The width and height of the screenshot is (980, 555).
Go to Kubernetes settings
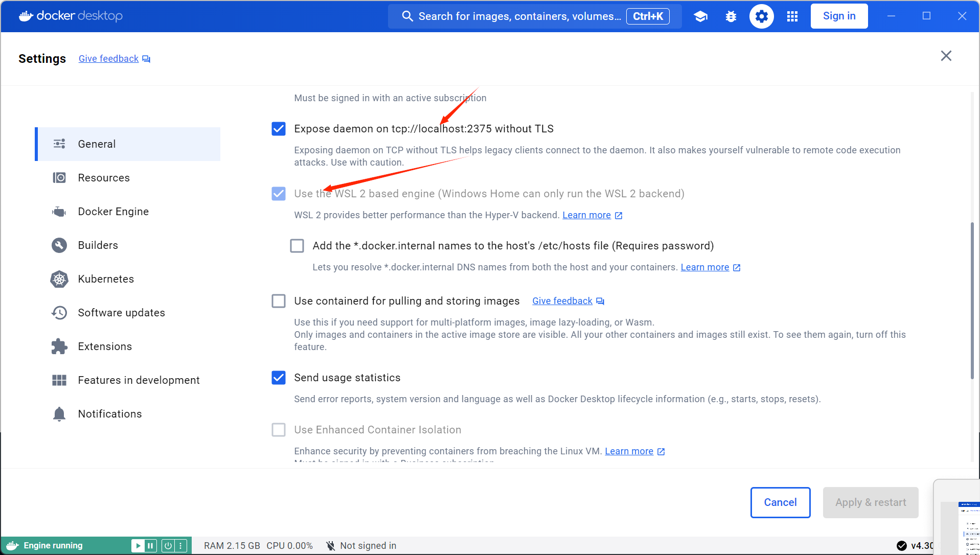tap(128, 279)
